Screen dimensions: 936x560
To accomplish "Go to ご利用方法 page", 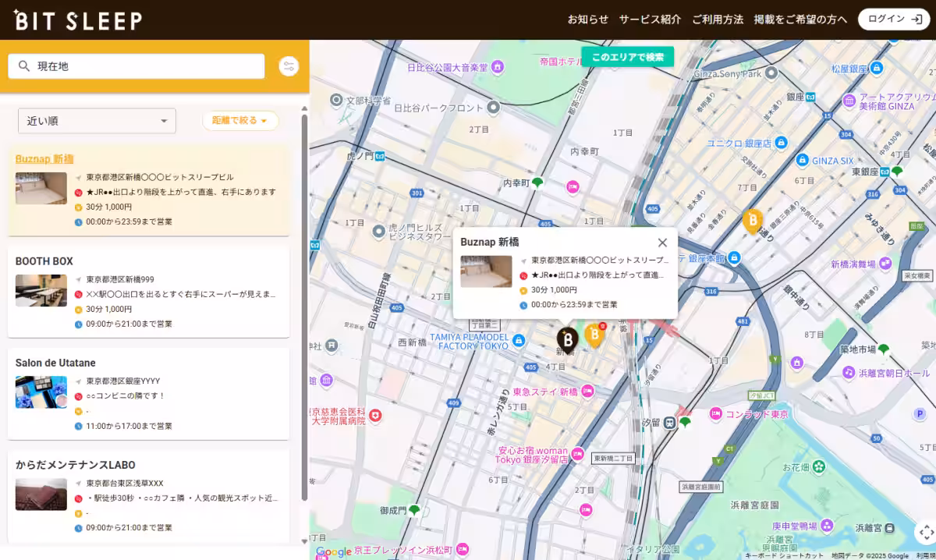I will 717,19.
